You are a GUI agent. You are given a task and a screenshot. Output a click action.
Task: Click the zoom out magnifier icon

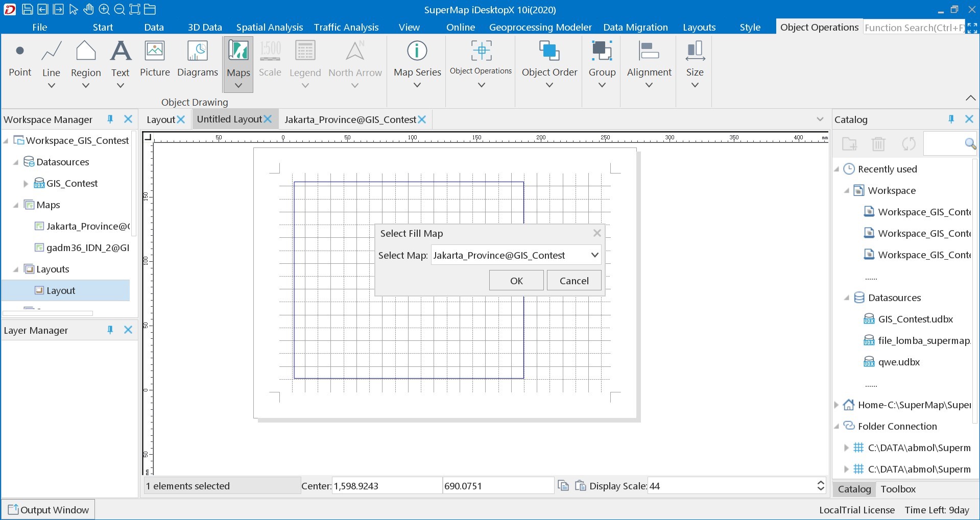(x=119, y=9)
